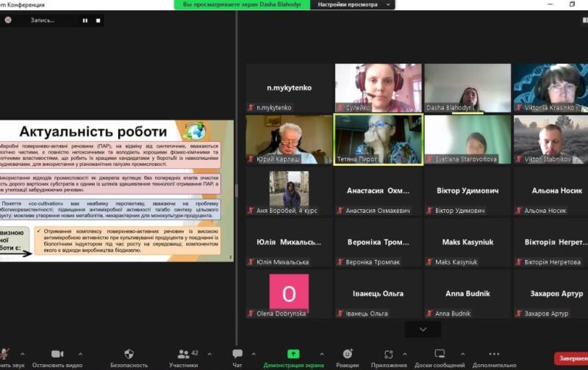Click the shared slide Актуальність роботи

(117, 191)
